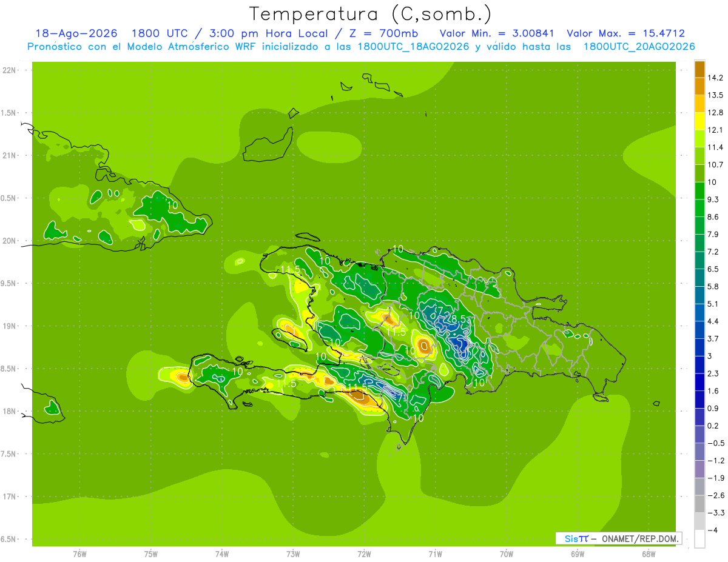Click the dark orange swatch above 14.2
Viewport: 728px width, 562px height.
(699, 69)
